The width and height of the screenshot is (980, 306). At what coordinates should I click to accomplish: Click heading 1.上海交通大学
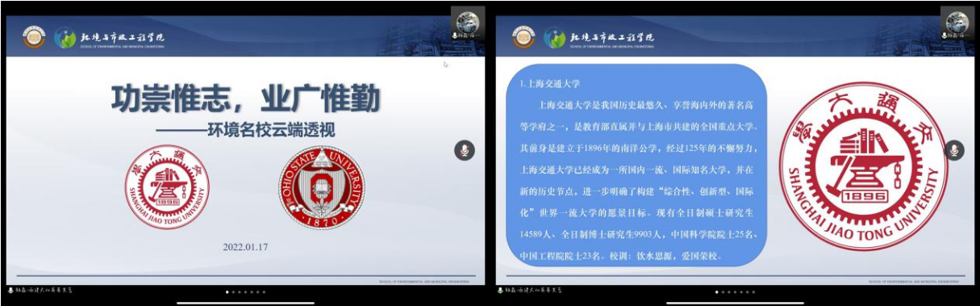point(549,83)
